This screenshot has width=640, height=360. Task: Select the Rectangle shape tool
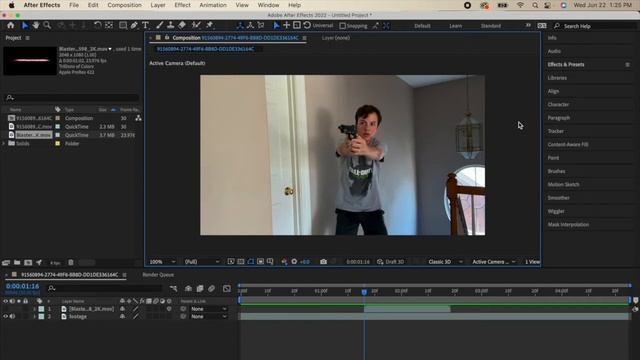[122, 25]
